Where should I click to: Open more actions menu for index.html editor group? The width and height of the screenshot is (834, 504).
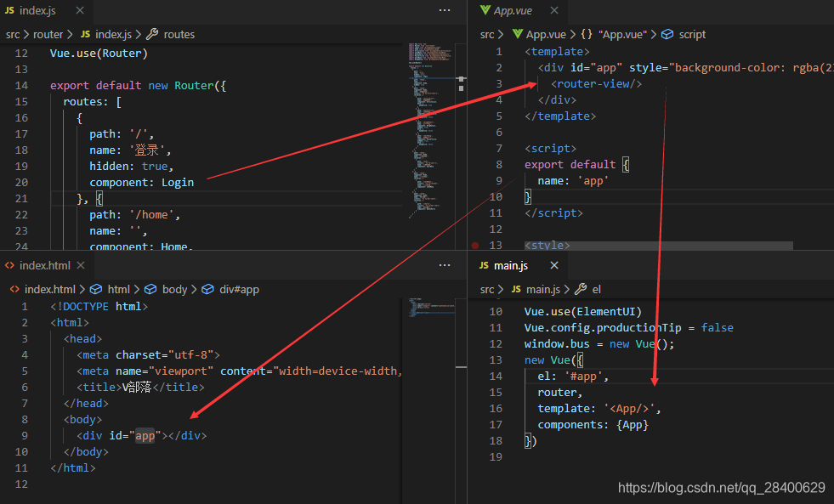click(x=445, y=265)
